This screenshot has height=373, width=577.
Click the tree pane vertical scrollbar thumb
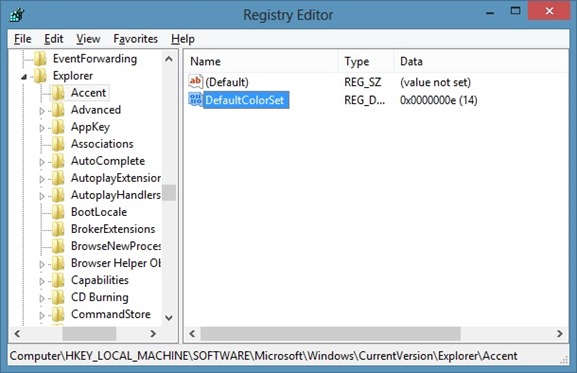[x=169, y=192]
